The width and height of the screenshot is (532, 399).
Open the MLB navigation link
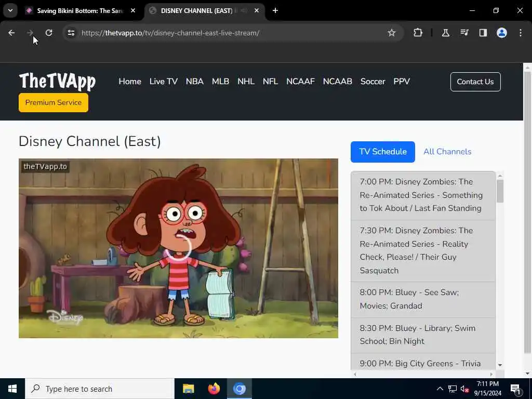click(x=220, y=82)
